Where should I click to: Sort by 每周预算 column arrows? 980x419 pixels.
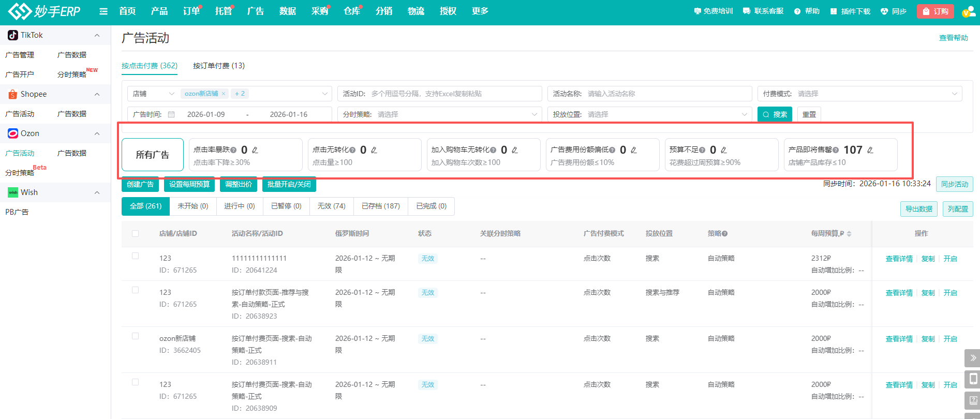[x=849, y=234]
